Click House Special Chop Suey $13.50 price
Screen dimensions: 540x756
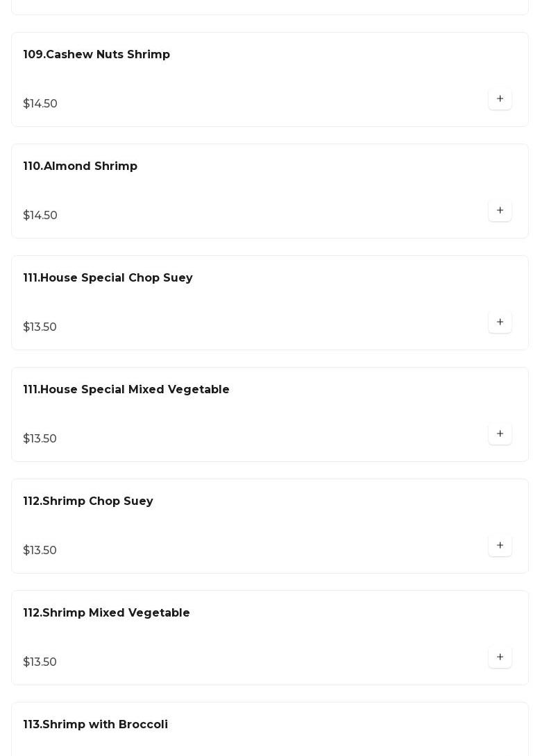[40, 327]
